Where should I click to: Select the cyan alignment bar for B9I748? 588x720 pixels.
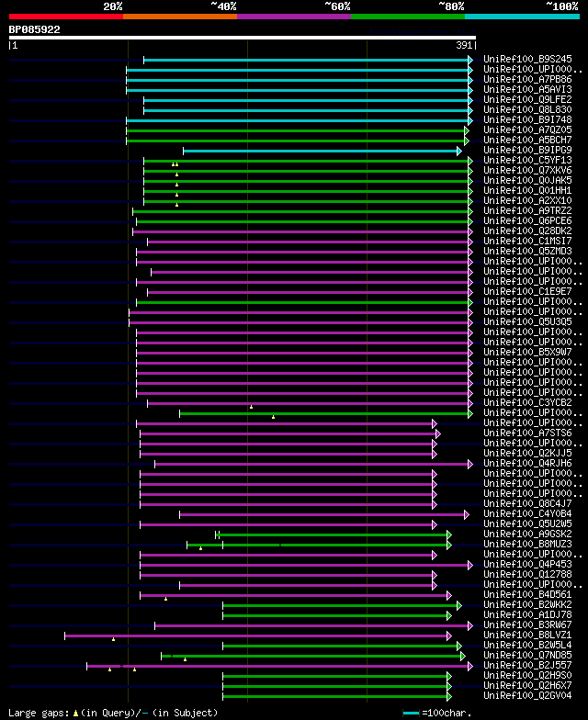[x=298, y=121]
